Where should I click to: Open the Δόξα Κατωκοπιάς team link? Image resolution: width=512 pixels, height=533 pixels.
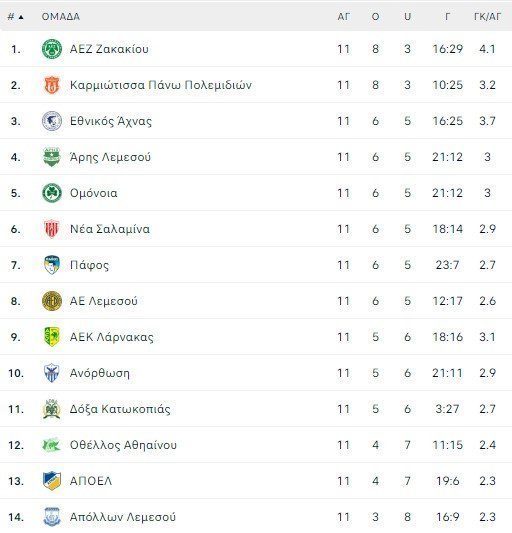point(120,409)
